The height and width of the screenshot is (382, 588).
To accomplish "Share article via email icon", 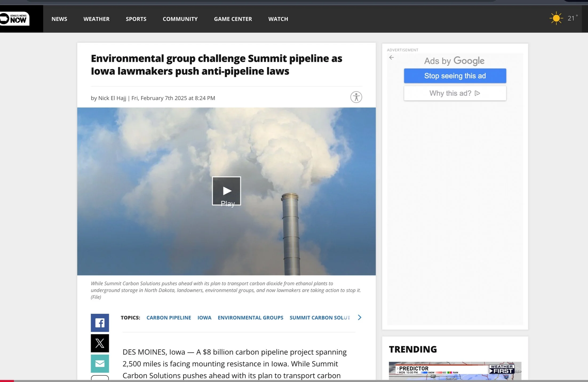I will coord(100,364).
